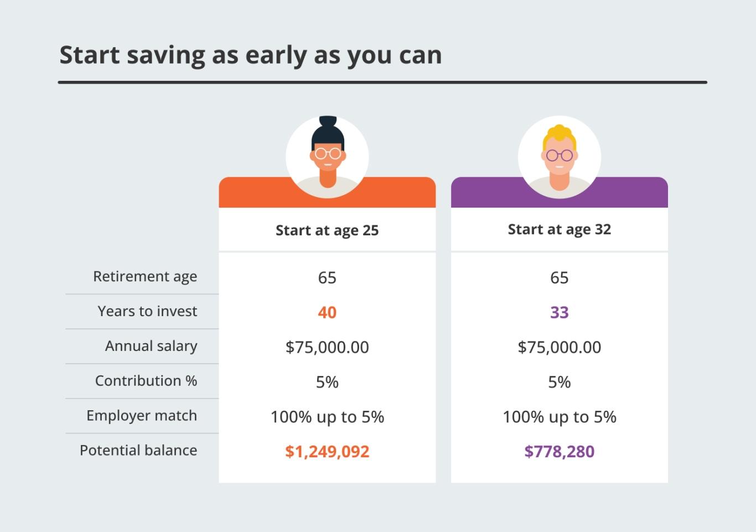Click the 'Annual salary' row label
The width and height of the screenshot is (756, 532).
pos(151,346)
